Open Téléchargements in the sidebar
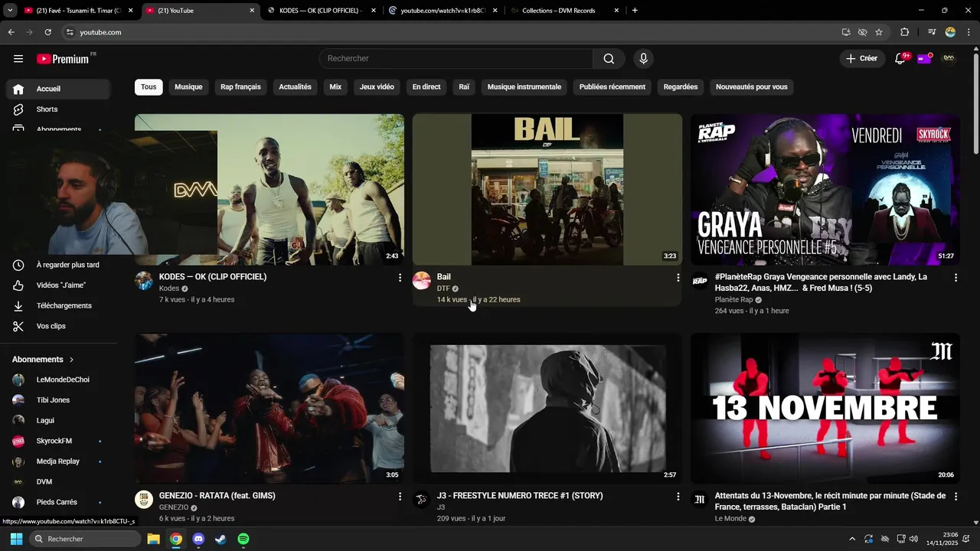 (58, 305)
